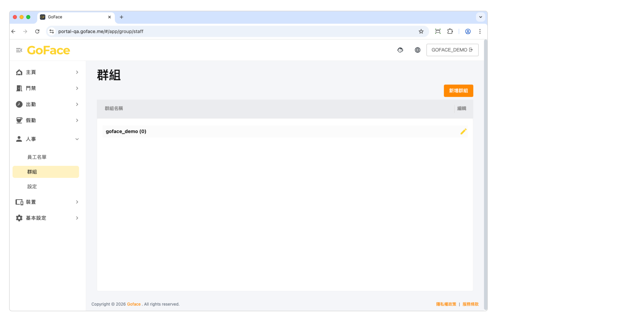Reload the page
The width and height of the screenshot is (644, 322).
pyautogui.click(x=37, y=31)
